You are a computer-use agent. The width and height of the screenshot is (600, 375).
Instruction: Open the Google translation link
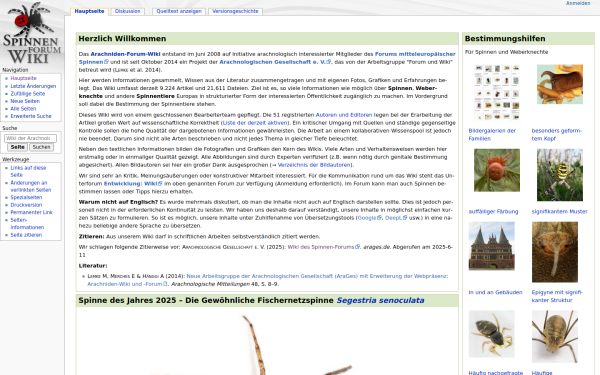[369, 218]
